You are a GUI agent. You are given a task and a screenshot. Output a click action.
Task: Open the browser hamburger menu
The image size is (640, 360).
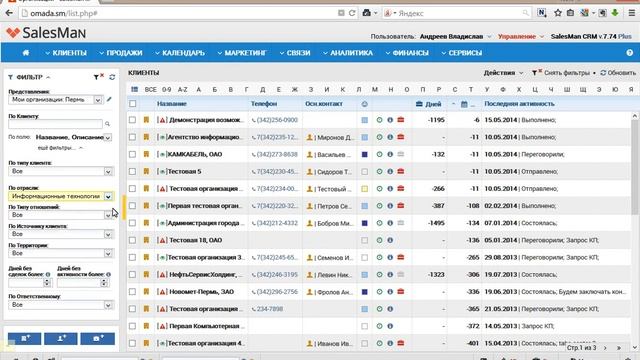coord(631,13)
